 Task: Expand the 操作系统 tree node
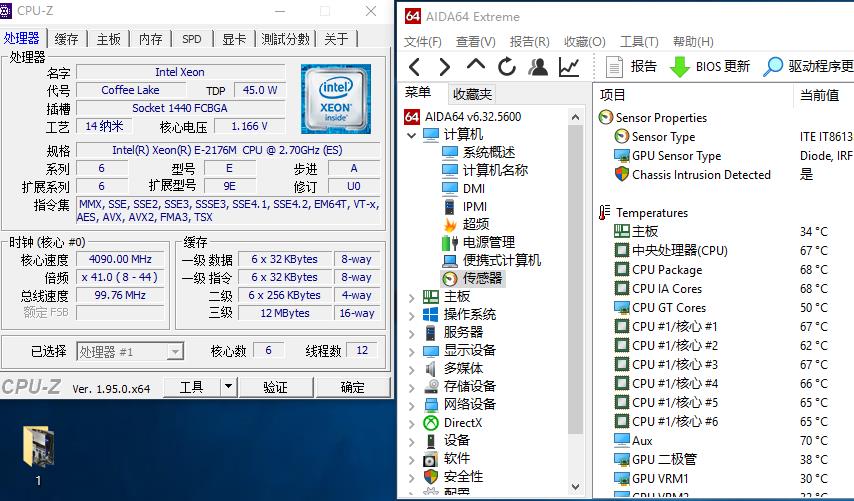[412, 315]
